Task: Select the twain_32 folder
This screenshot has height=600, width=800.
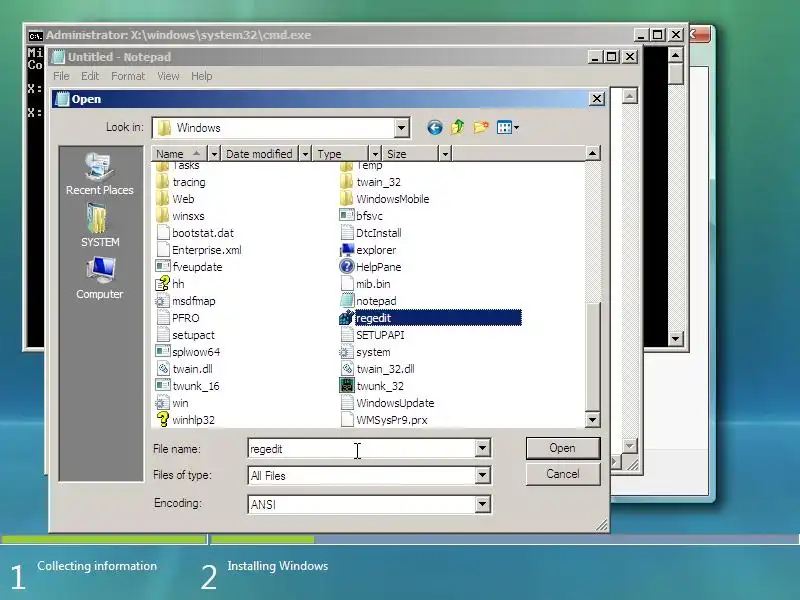Action: (x=370, y=182)
